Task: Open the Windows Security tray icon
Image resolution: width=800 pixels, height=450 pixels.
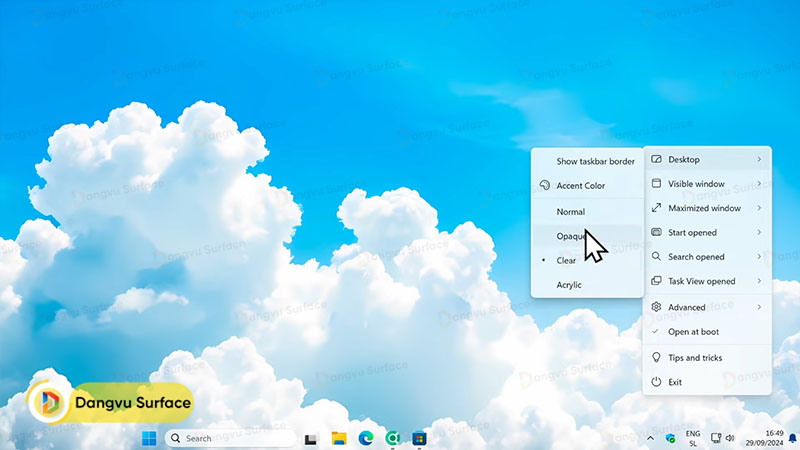Action: (670, 438)
